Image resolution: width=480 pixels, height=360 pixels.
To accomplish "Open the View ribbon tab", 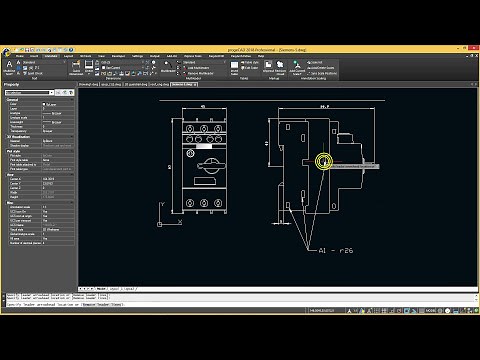I will (x=101, y=56).
